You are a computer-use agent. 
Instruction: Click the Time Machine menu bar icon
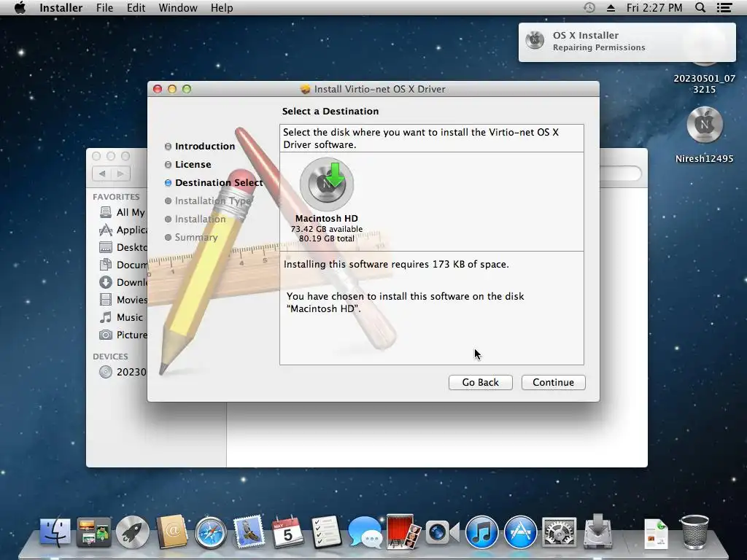pyautogui.click(x=589, y=7)
